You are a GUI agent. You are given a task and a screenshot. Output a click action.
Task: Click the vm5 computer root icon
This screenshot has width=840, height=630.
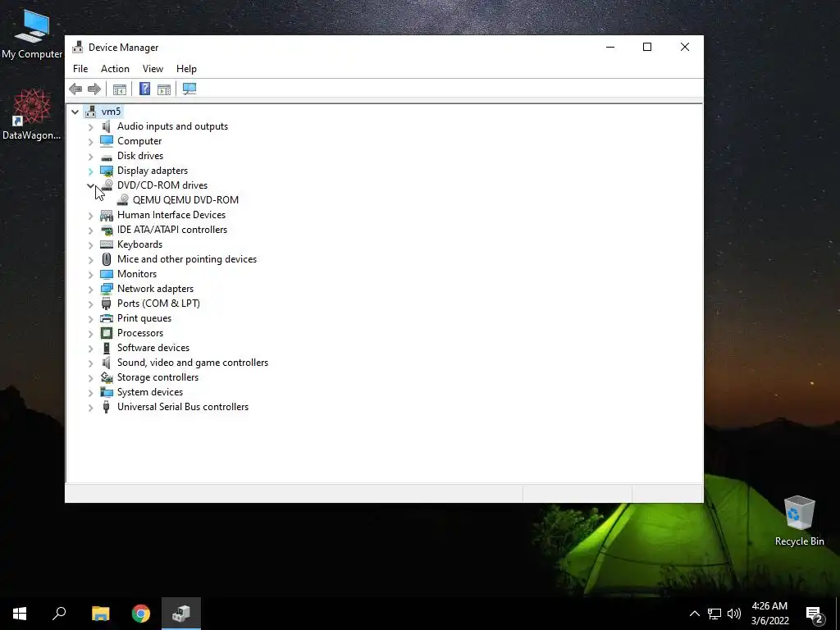(90, 112)
